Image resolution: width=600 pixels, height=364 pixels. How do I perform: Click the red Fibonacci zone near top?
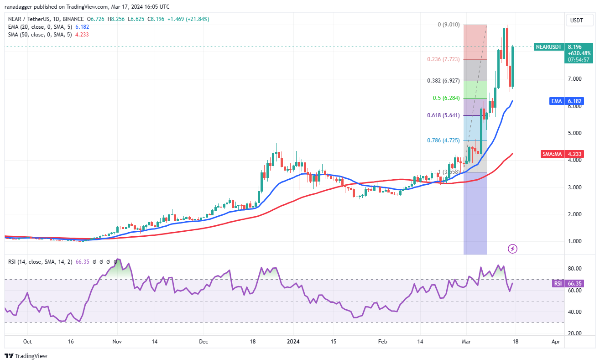(475, 42)
